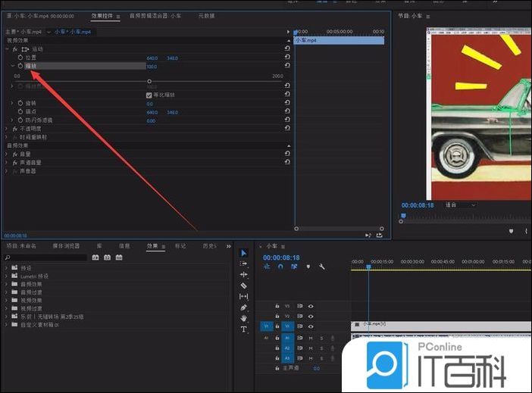The width and height of the screenshot is (532, 393).
Task: Activate the Selection arrow tool
Action: (243, 253)
